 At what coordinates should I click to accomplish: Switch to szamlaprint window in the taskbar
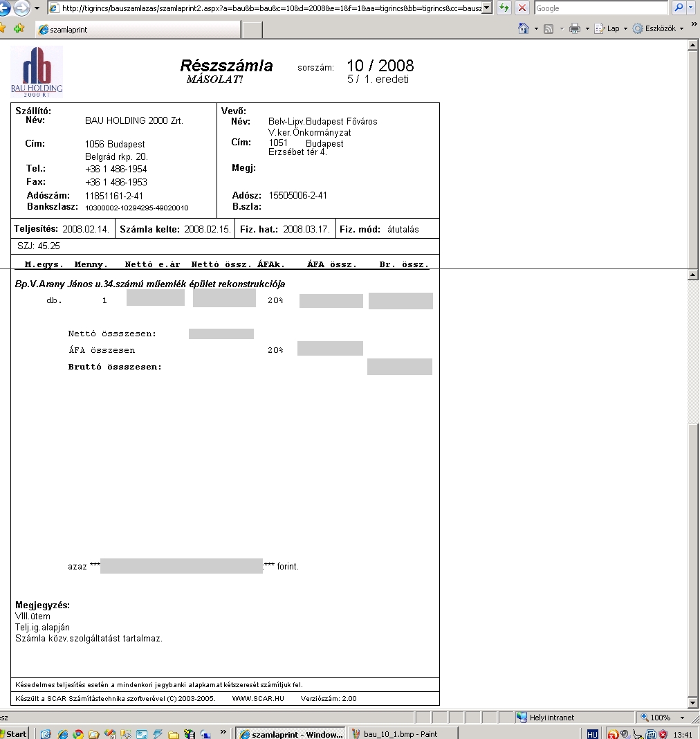click(x=291, y=734)
